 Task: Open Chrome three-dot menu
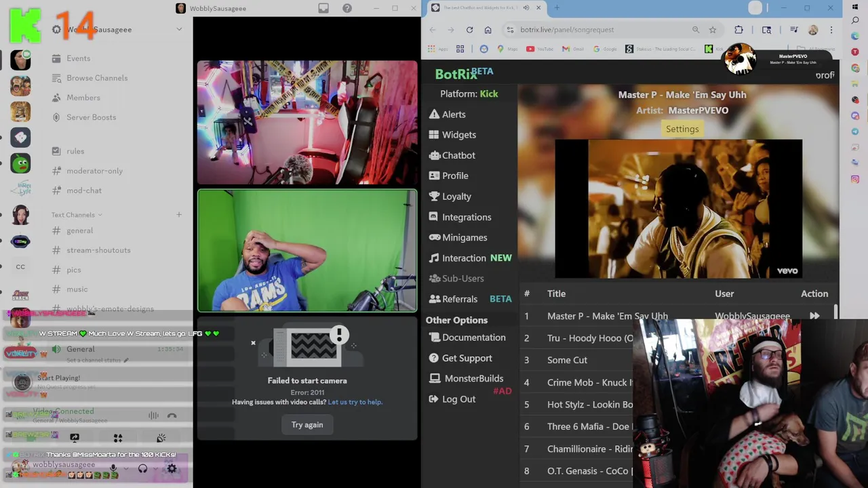(831, 30)
